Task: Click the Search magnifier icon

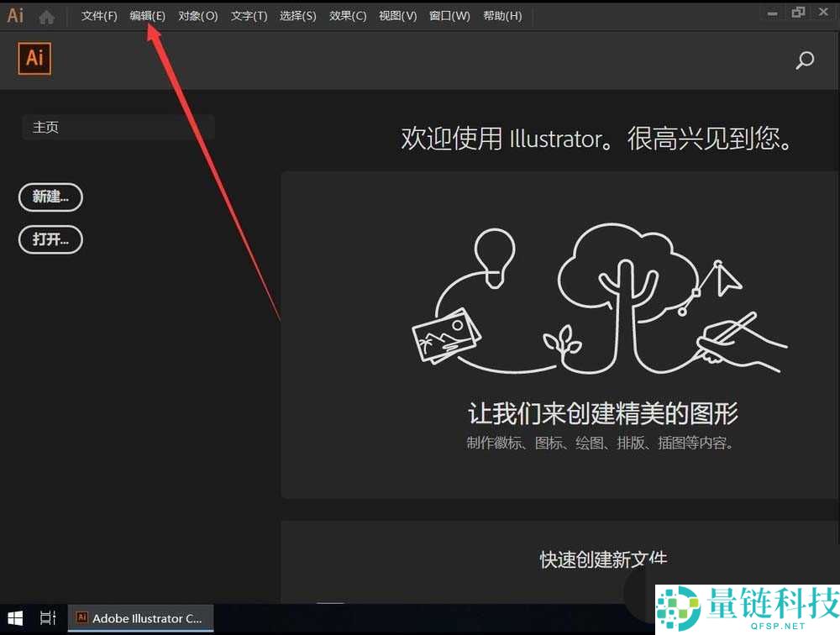Action: 805,60
